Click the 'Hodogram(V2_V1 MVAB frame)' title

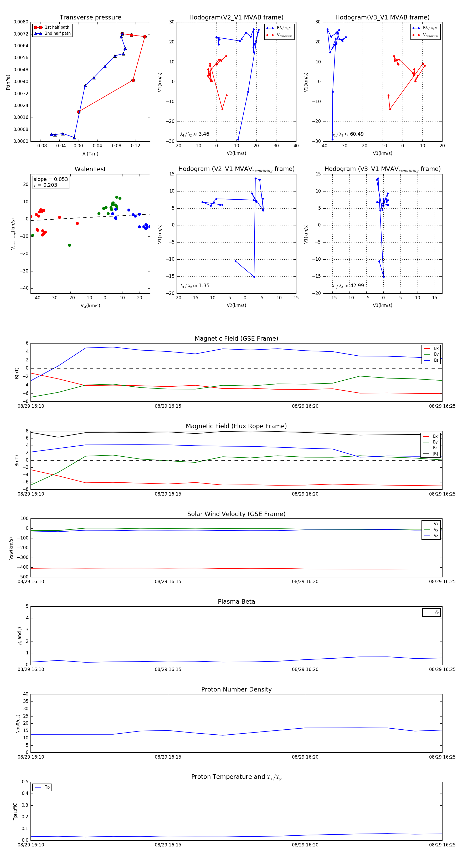[x=236, y=18]
